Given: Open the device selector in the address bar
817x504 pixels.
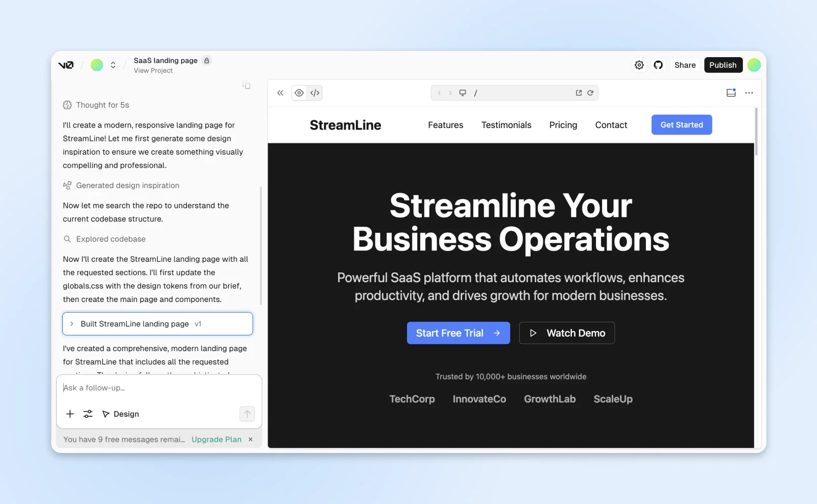Looking at the screenshot, I should coord(463,93).
